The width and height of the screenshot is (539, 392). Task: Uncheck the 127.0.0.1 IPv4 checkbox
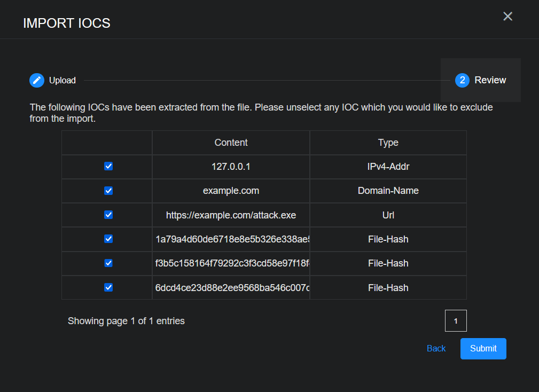[x=108, y=167]
